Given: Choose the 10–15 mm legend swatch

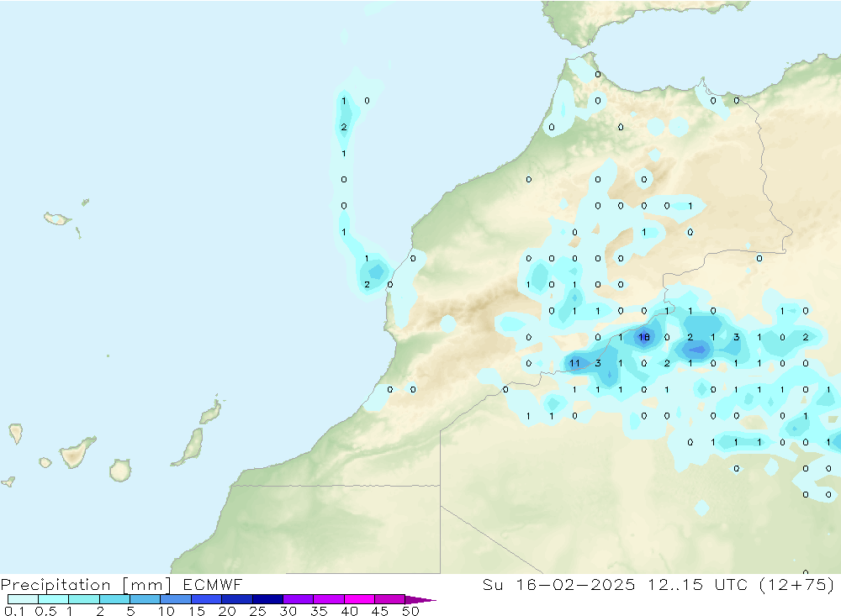Looking at the screenshot, I should [x=176, y=599].
